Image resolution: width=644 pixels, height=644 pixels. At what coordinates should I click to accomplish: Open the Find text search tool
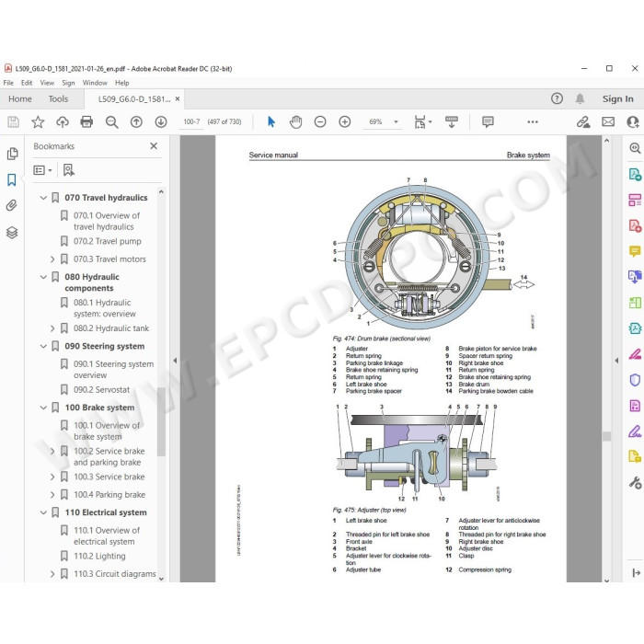click(111, 122)
